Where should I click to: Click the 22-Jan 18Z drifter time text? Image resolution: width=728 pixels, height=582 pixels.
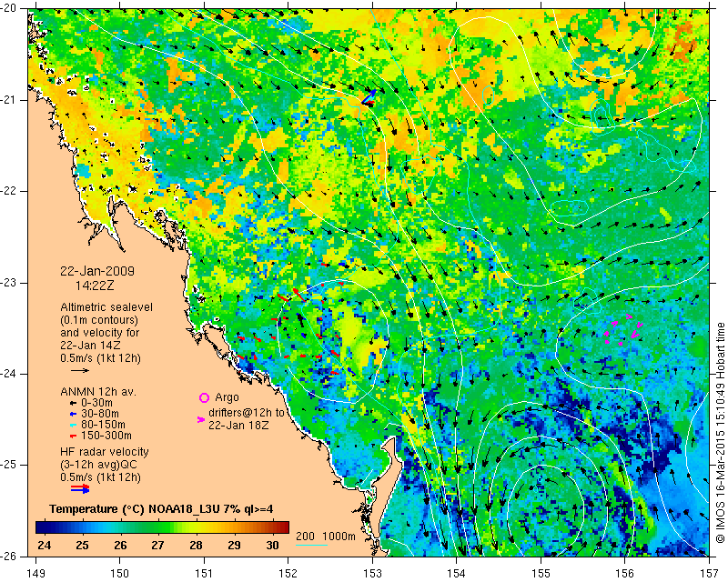[x=238, y=425]
